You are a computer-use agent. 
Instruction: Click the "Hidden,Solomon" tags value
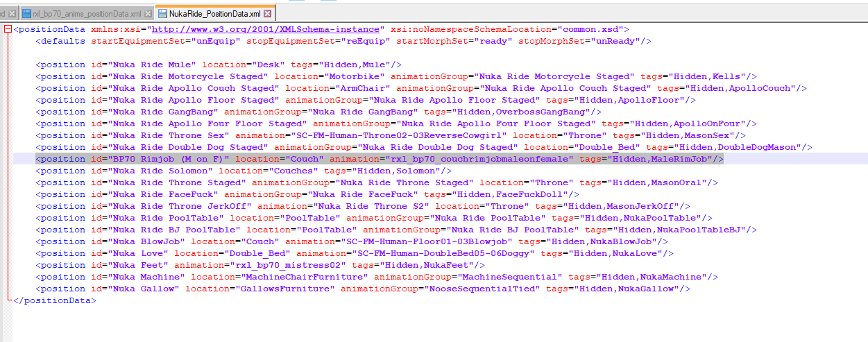[x=400, y=171]
